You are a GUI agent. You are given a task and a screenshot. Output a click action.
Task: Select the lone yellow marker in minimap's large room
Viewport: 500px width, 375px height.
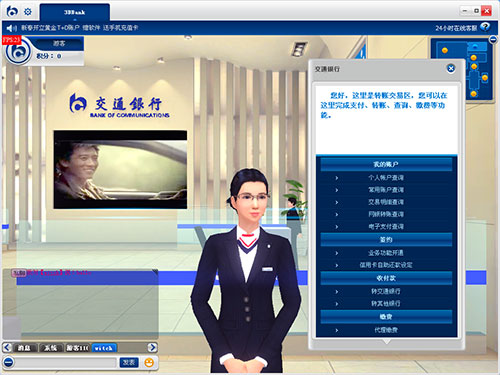[x=444, y=51]
